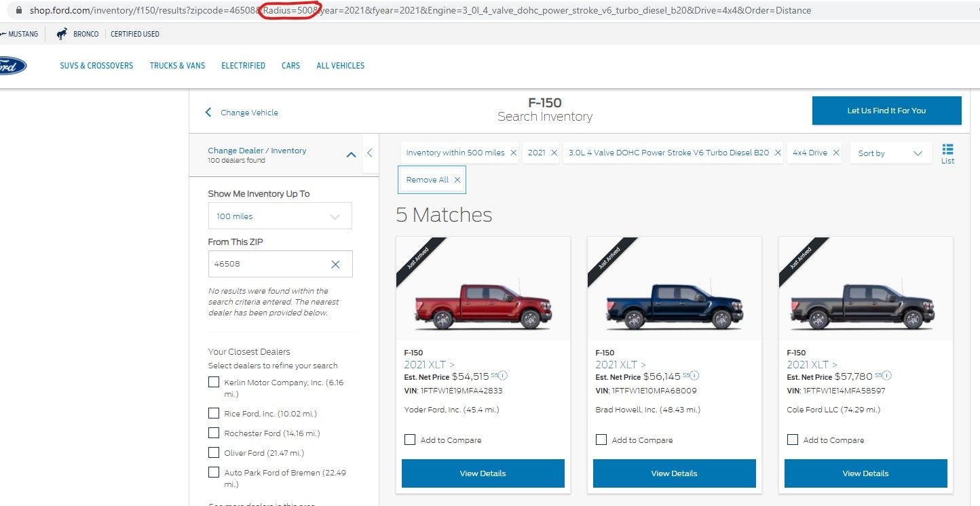Image resolution: width=980 pixels, height=506 pixels.
Task: Select VIN text 1FTFW1E19MFA42833
Action: (461, 391)
